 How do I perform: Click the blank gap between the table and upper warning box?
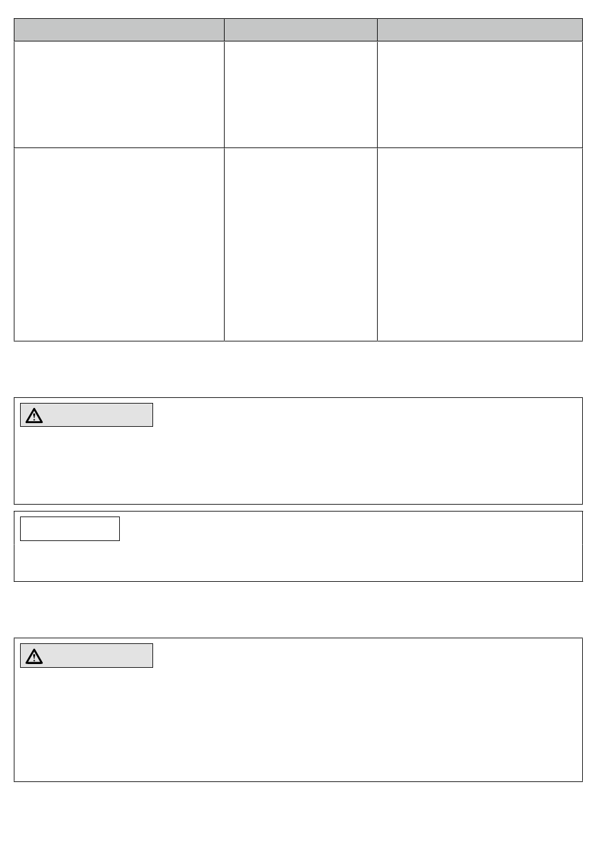298,370
